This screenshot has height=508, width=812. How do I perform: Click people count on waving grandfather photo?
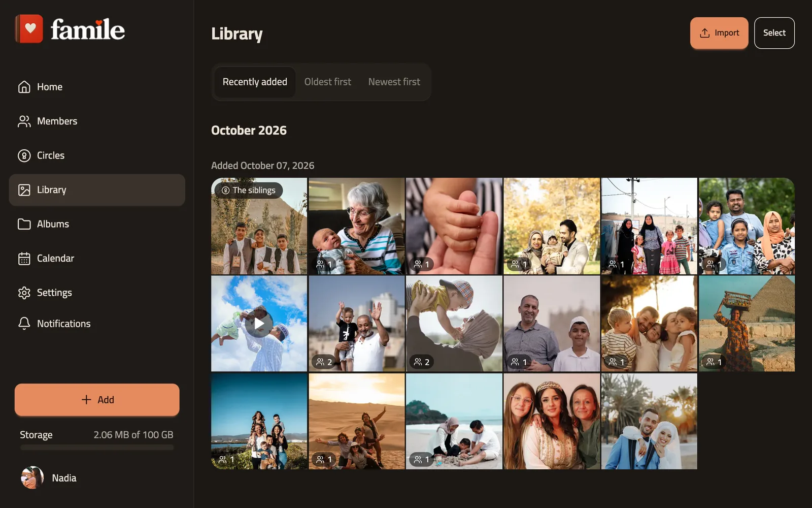point(324,362)
